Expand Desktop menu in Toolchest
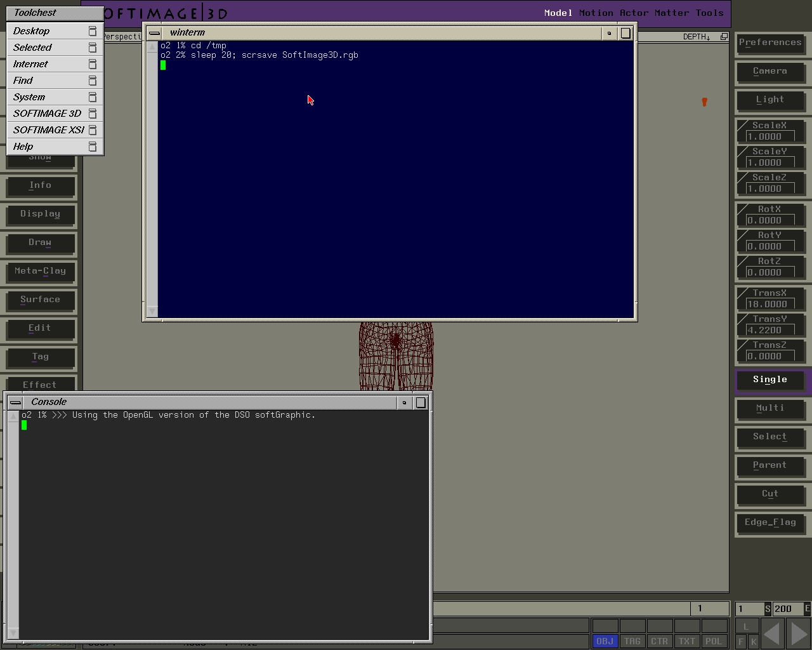The width and height of the screenshot is (812, 650). click(x=55, y=31)
